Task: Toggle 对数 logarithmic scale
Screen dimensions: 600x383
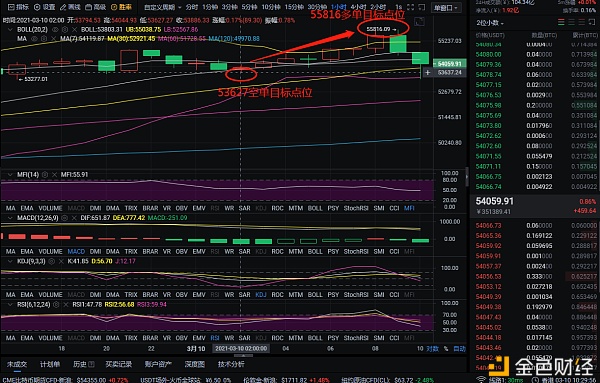Action: (433, 349)
